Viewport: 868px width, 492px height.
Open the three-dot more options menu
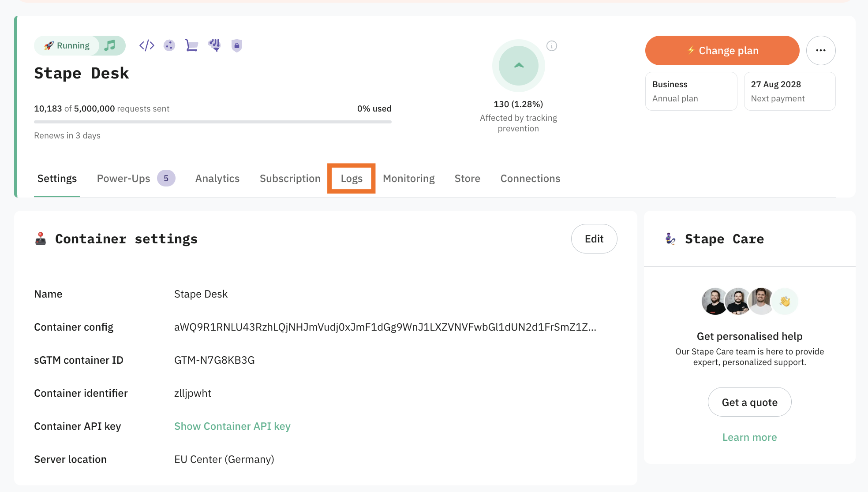pyautogui.click(x=821, y=50)
